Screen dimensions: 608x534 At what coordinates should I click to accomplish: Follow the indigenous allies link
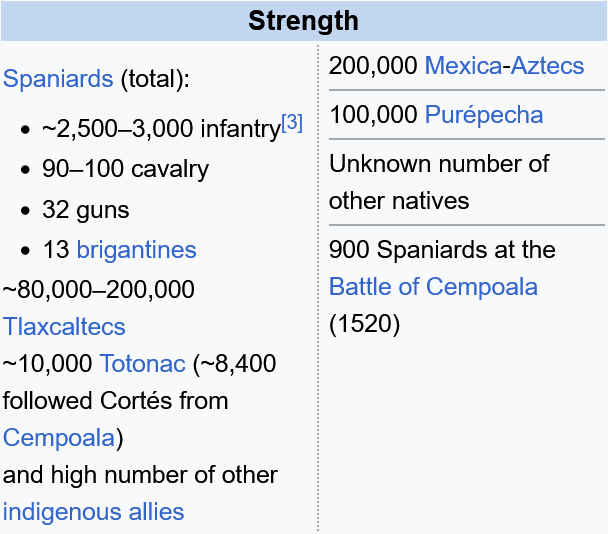93,512
